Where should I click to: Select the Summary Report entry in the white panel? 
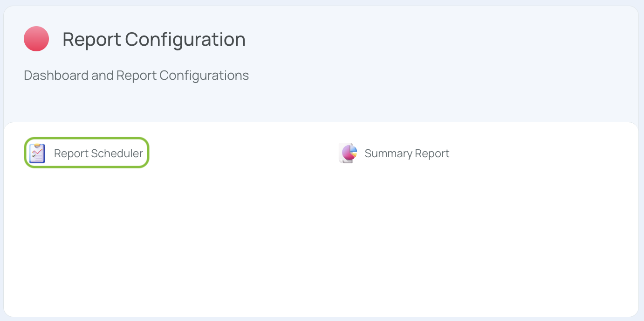pos(394,153)
